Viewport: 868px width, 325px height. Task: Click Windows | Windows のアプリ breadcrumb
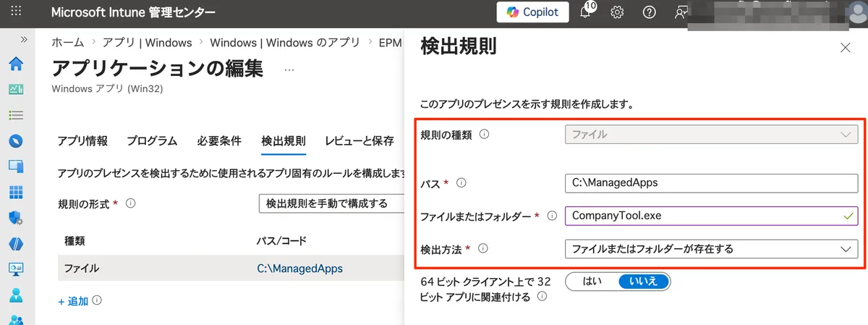click(x=285, y=43)
